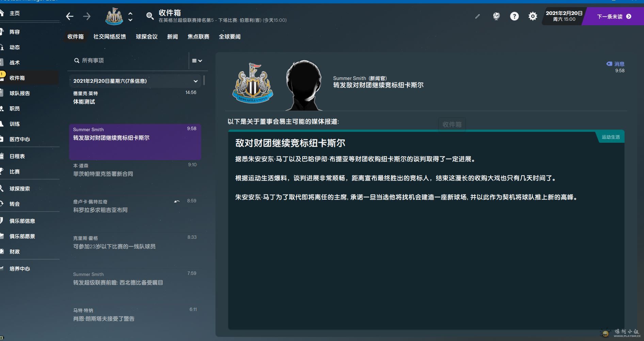Open the 转会 sidebar menu item
Image resolution: width=644 pixels, height=341 pixels.
(x=15, y=204)
